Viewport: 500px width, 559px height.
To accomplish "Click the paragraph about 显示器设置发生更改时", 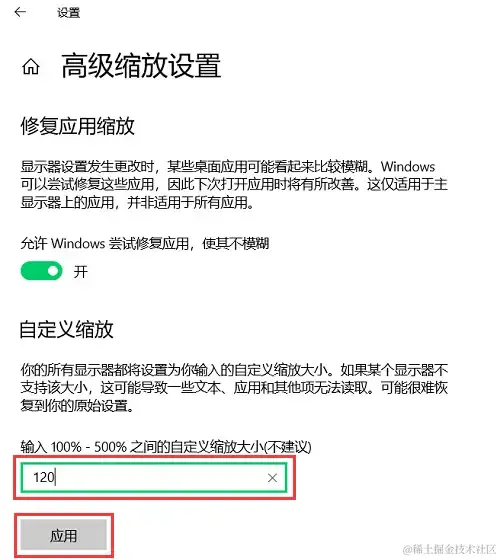I will 234,185.
